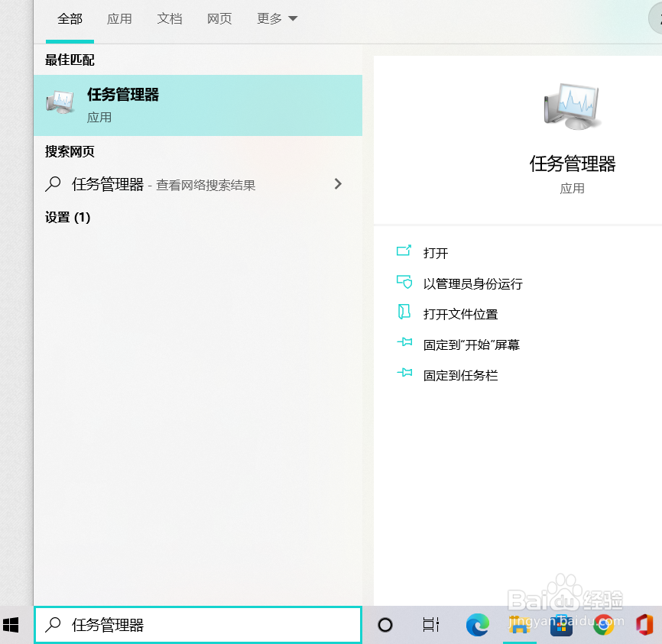Switch to the 全部 tab
This screenshot has width=662, height=644.
click(70, 19)
